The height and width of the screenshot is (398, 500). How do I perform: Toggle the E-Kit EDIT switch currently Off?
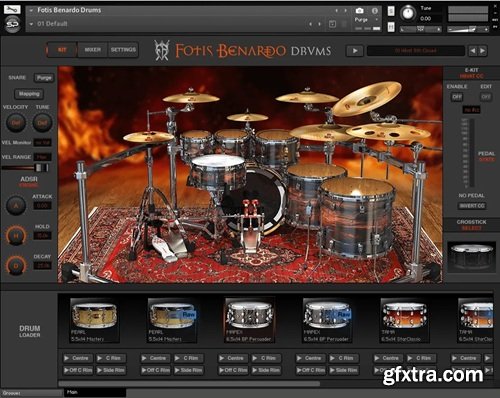[x=486, y=97]
